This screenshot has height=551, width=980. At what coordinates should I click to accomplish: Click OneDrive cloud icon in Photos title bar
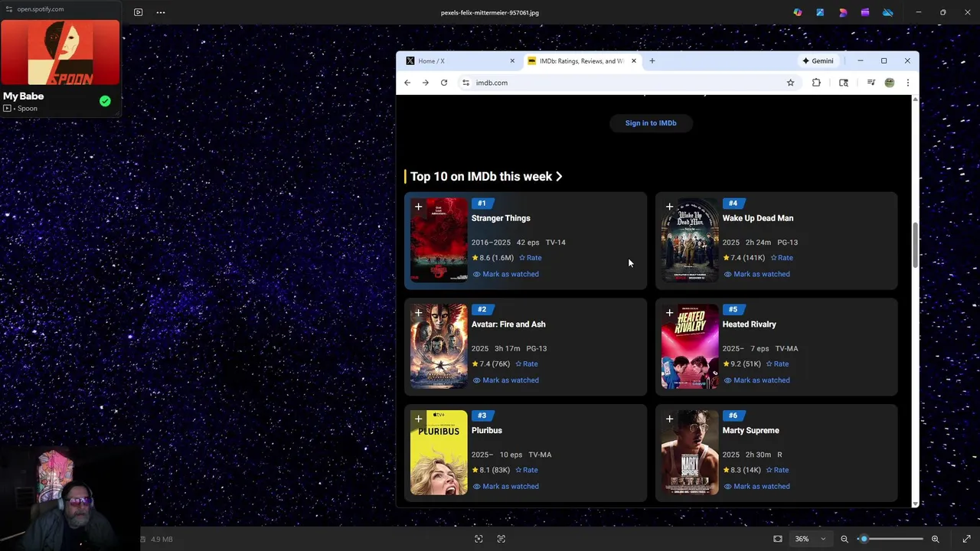click(887, 12)
